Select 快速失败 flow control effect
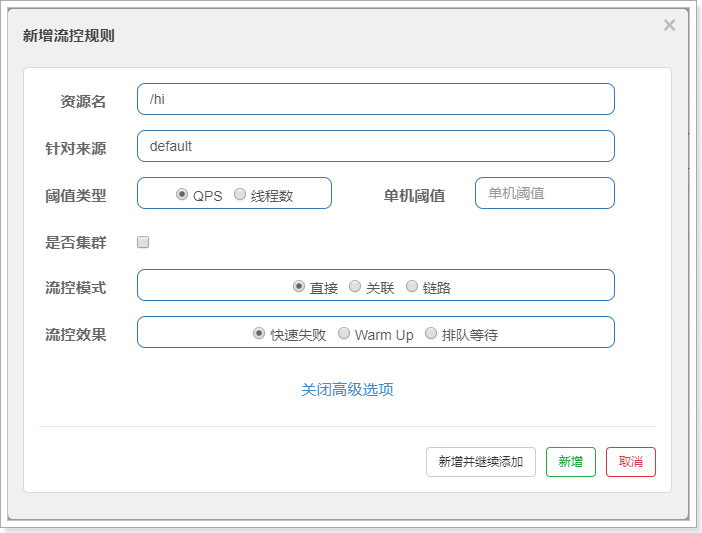Viewport: 702px width, 533px height. point(259,333)
